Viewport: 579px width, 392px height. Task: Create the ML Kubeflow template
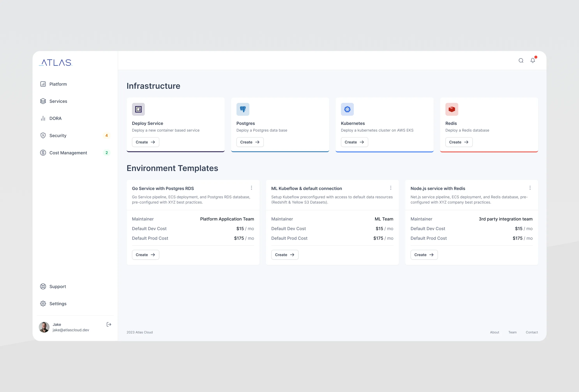[285, 255]
